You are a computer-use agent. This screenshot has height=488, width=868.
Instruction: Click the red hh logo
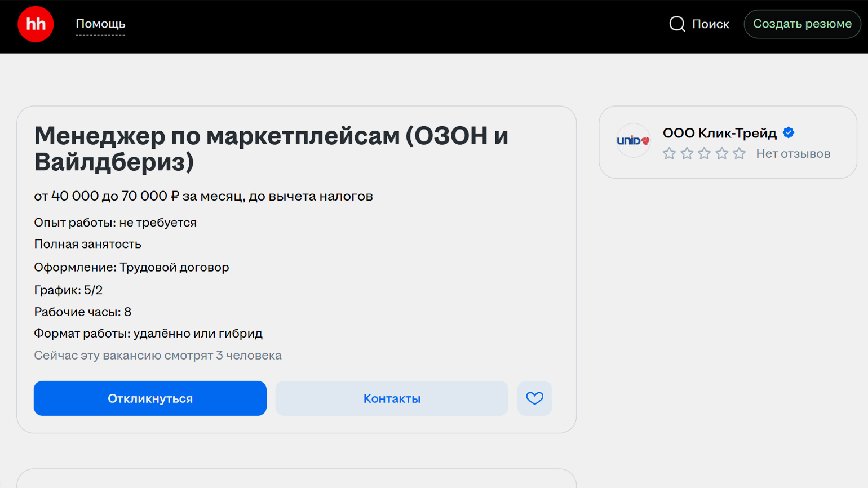coord(36,24)
